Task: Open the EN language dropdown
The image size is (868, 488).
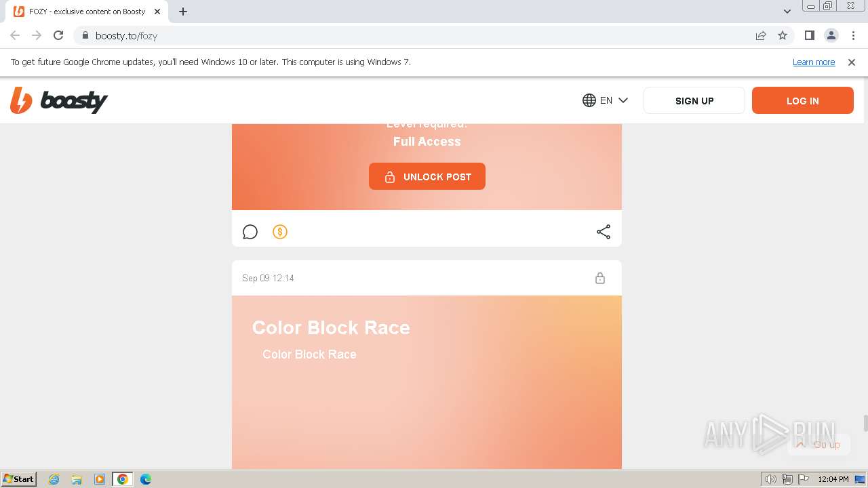Action: point(606,100)
